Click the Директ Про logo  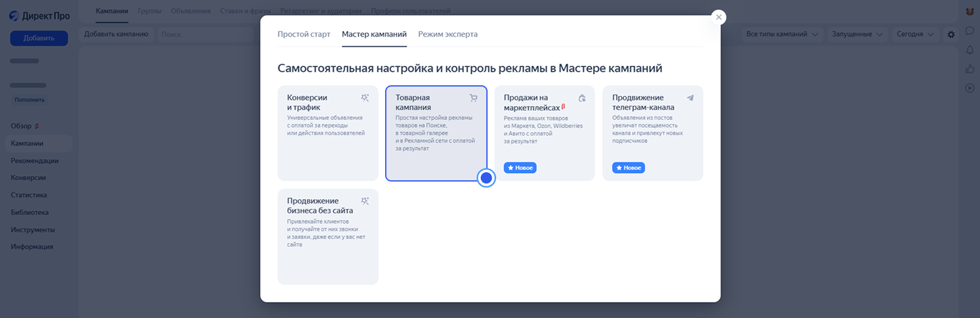40,16
